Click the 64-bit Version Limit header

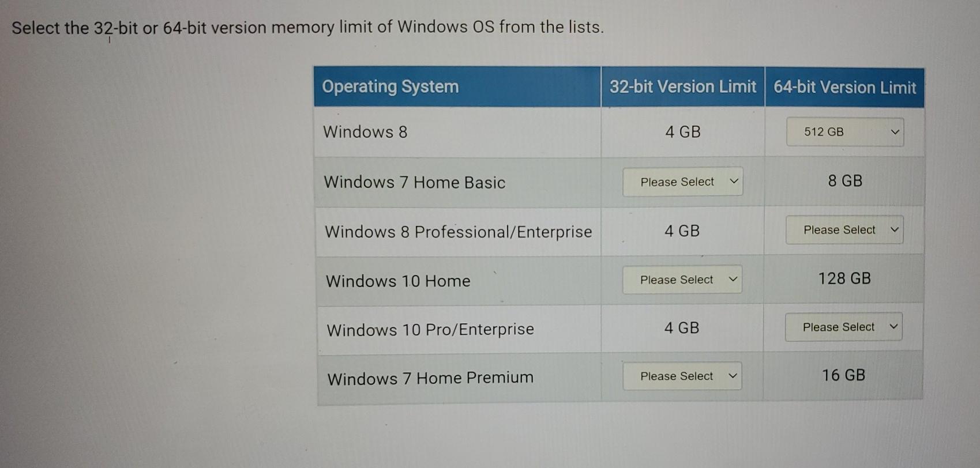click(845, 87)
